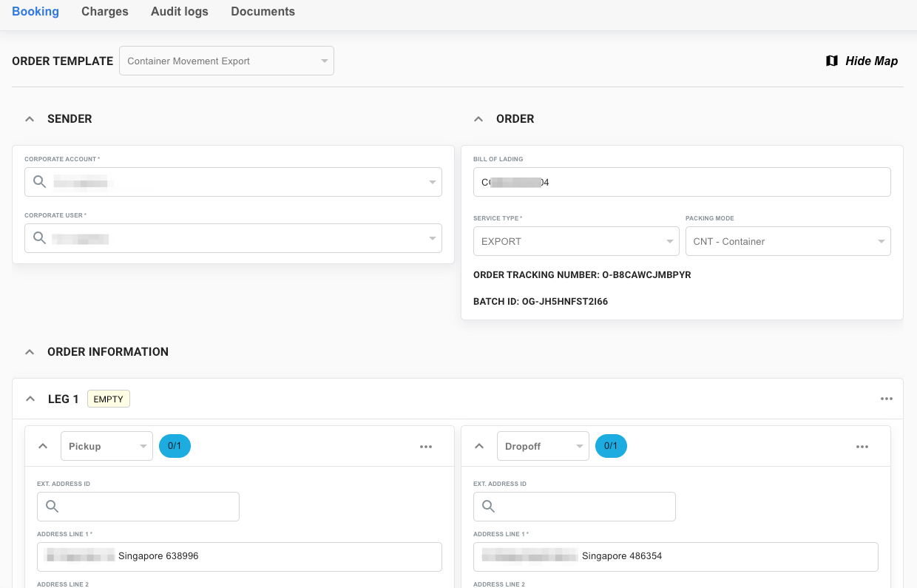
Task: Collapse the Dropoff stop card
Action: click(479, 446)
